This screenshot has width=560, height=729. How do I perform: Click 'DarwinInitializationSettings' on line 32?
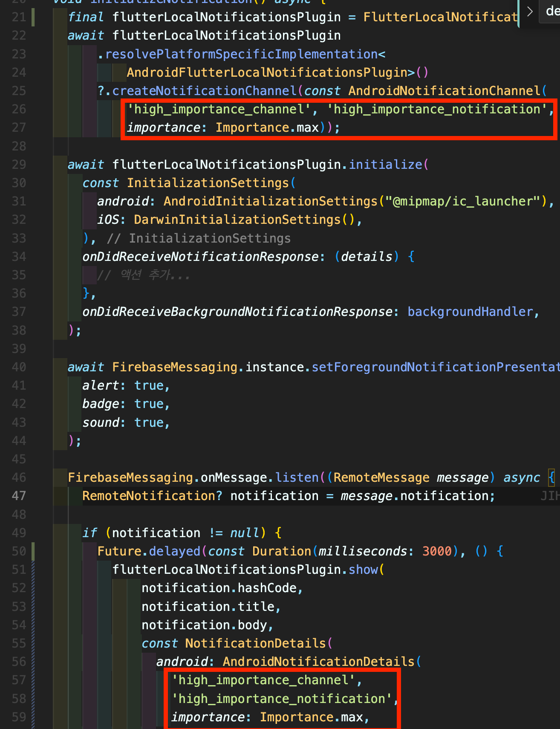tap(237, 220)
